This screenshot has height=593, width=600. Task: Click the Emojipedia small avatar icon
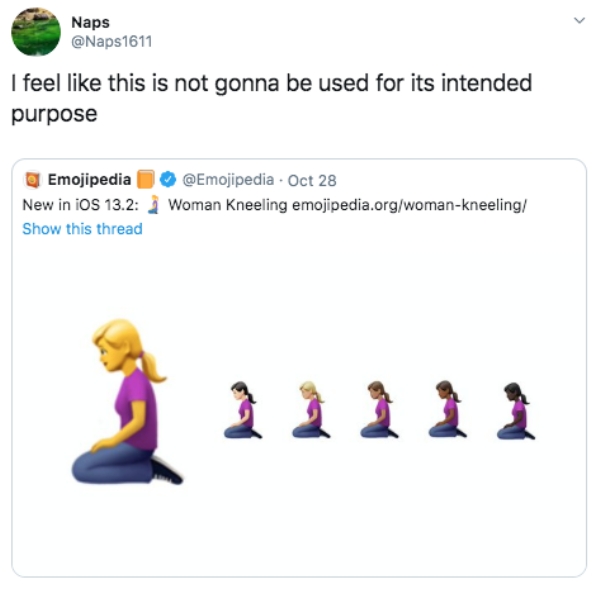tap(33, 180)
